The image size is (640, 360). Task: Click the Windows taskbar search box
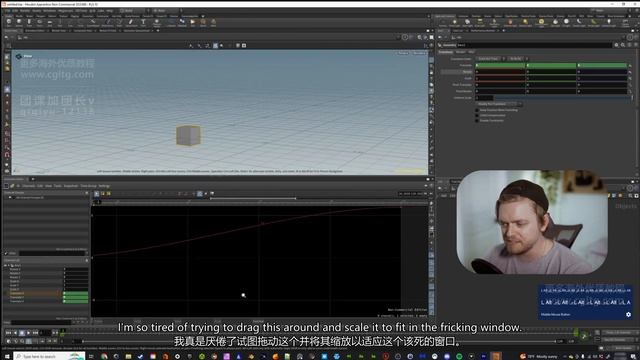[49, 356]
